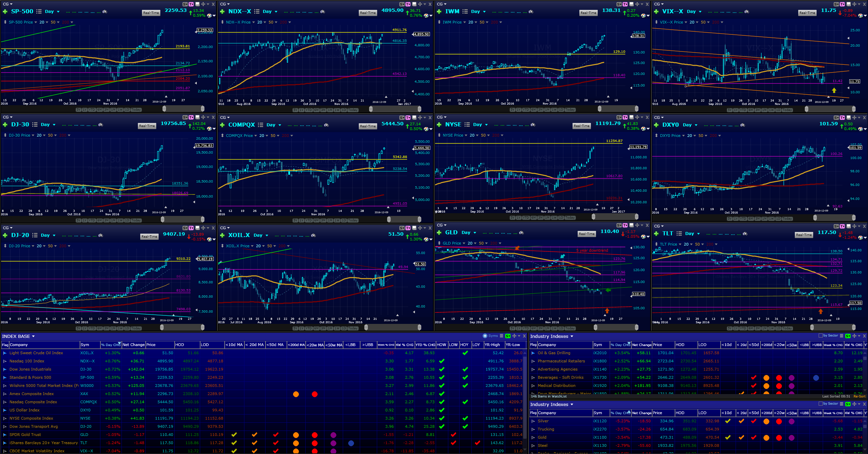The width and height of the screenshot is (868, 454).
Task: Open the INDEX BASE watchlist dropdown
Action: [x=18, y=336]
